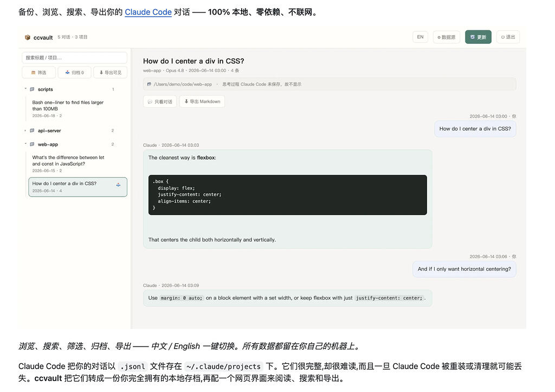Image resolution: width=555 pixels, height=392 pixels.
Task: Click the folder icon beside /Users/demo/code/web-app
Action: [149, 84]
